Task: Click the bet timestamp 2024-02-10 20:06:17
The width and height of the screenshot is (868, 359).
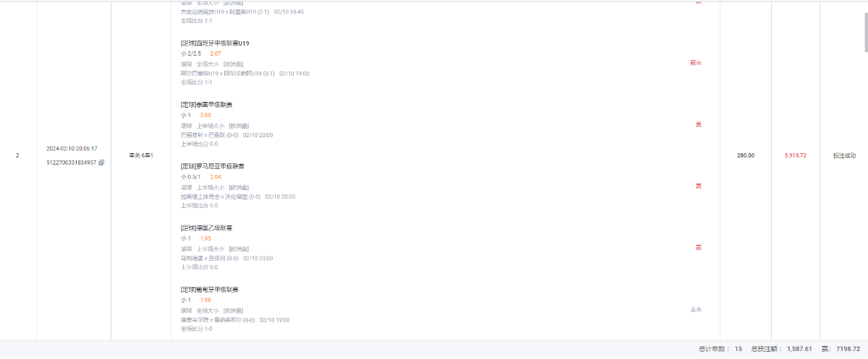Action: click(x=72, y=149)
